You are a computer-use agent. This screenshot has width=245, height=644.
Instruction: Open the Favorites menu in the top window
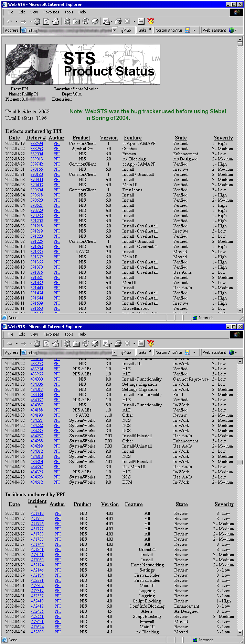[51, 12]
